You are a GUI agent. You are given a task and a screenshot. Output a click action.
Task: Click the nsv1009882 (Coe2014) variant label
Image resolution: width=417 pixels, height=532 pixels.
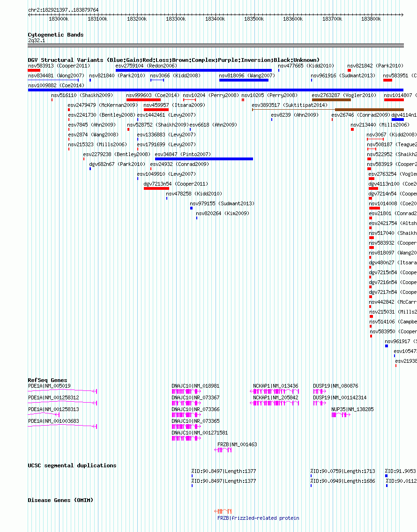click(x=56, y=85)
